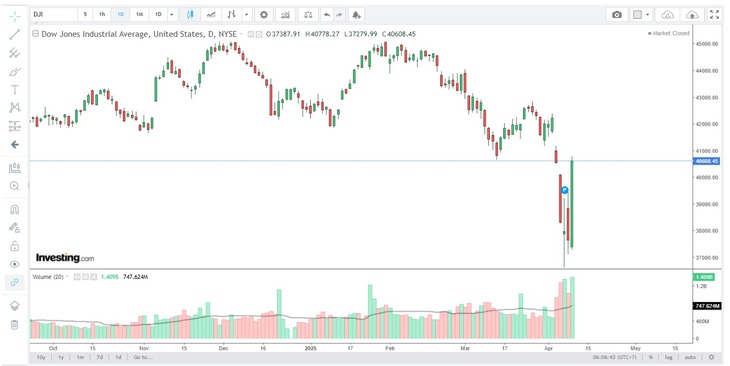Select the 5-minute interval
730x366 pixels.
point(85,14)
